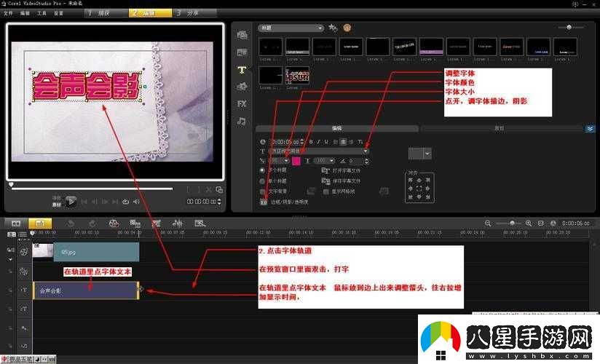Zoom in the timeline with the plus magnifier
This screenshot has height=364, width=600.
click(529, 223)
